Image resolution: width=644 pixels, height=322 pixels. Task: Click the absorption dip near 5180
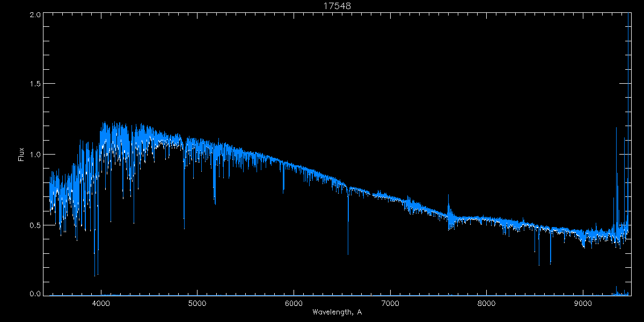coord(215,203)
